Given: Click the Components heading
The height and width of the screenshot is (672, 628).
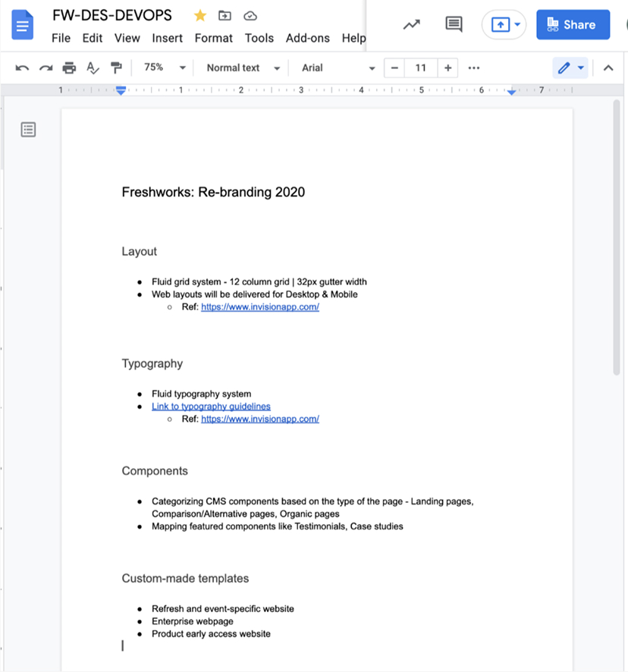Looking at the screenshot, I should pyautogui.click(x=155, y=471).
